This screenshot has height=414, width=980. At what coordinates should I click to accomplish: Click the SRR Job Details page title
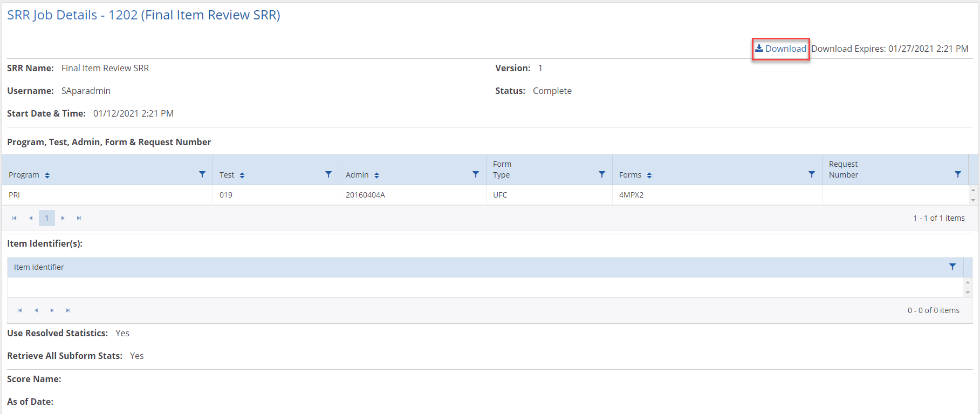[143, 15]
